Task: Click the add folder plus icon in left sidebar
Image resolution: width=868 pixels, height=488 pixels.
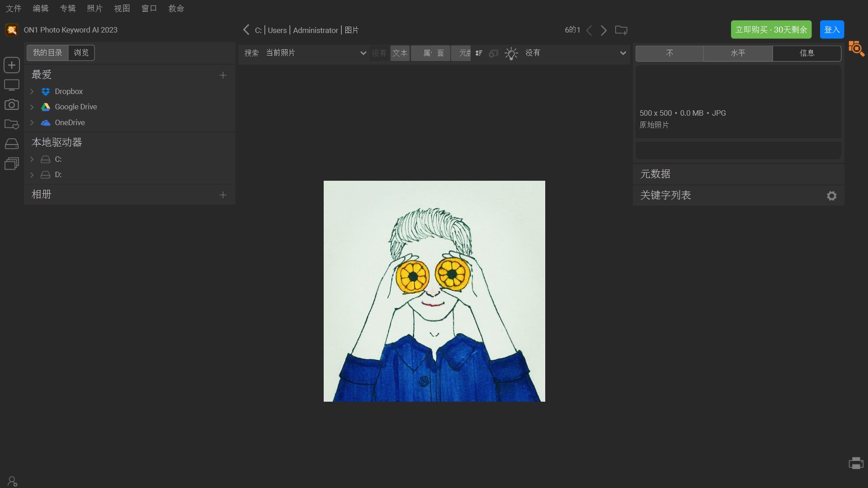Action: click(x=12, y=65)
